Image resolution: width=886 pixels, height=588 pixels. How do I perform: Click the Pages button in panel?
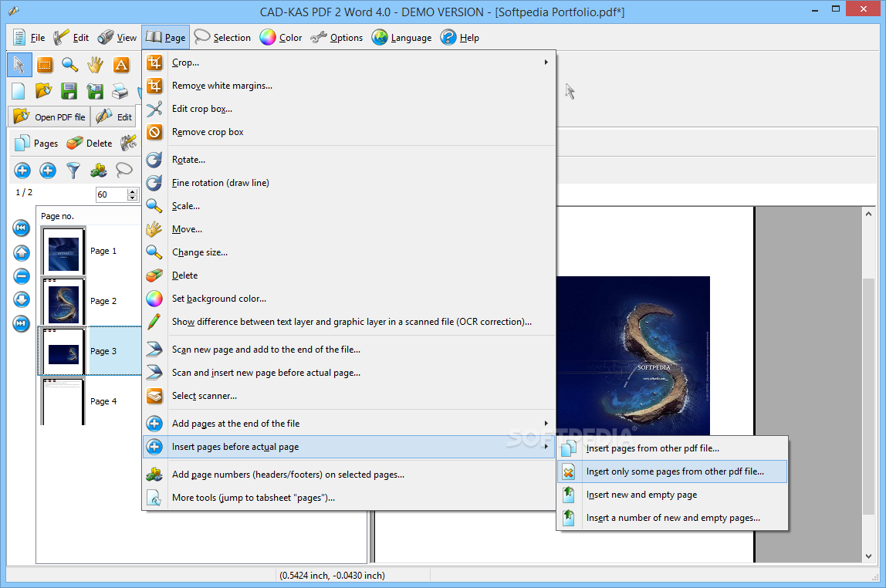tap(37, 144)
